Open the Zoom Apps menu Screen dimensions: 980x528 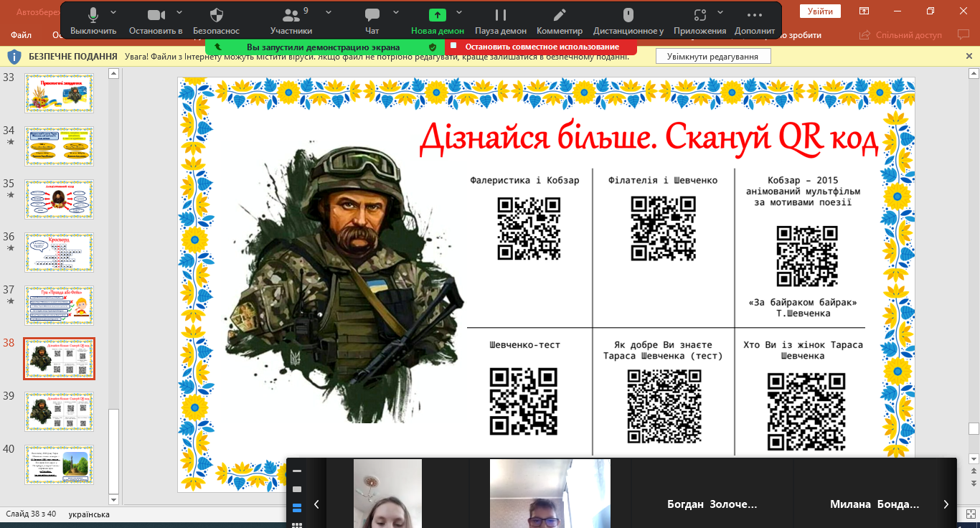(699, 20)
